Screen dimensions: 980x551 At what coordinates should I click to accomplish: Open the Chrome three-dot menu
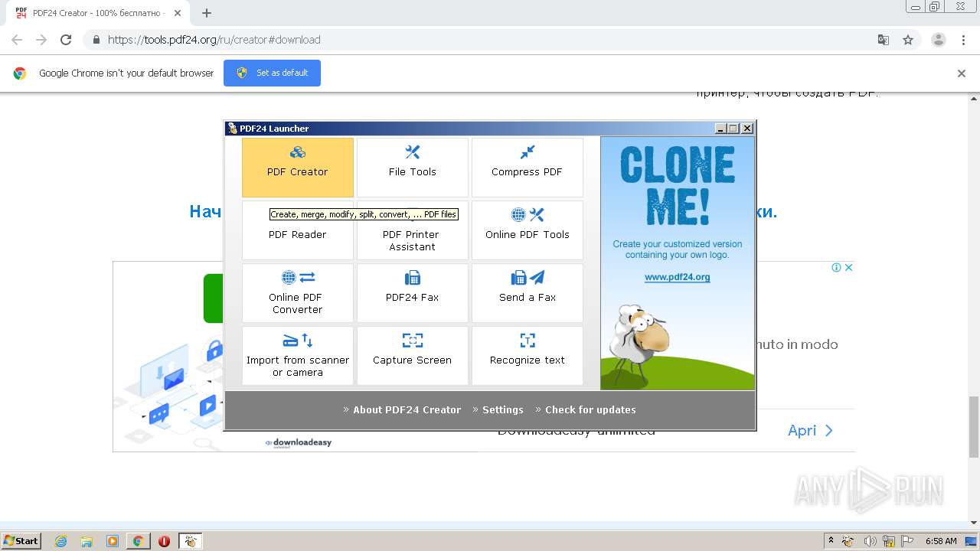point(964,40)
